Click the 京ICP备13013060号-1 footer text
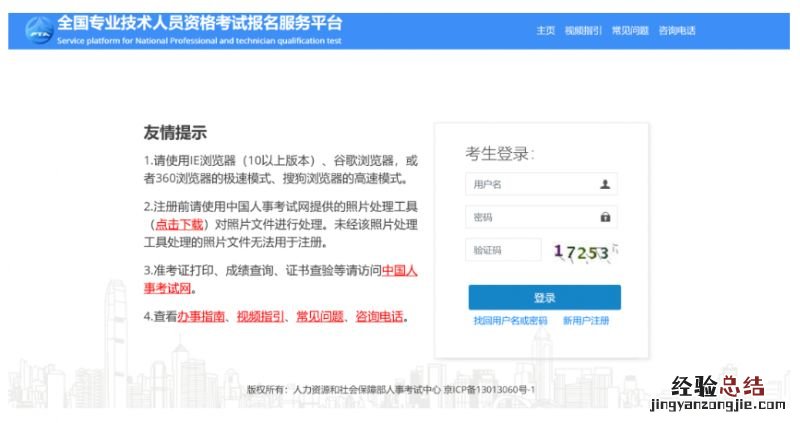Image resolution: width=800 pixels, height=423 pixels. click(489, 389)
